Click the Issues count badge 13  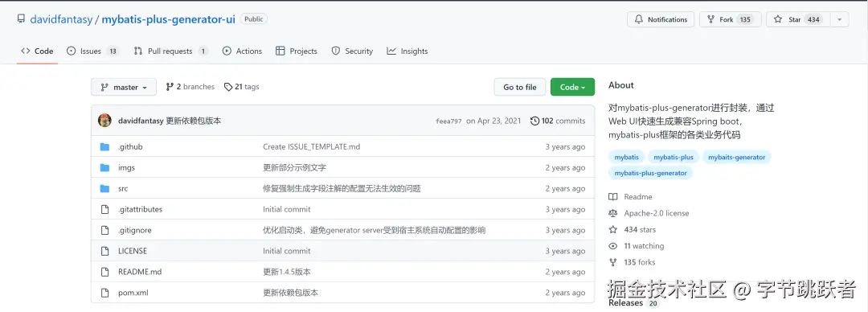(113, 51)
